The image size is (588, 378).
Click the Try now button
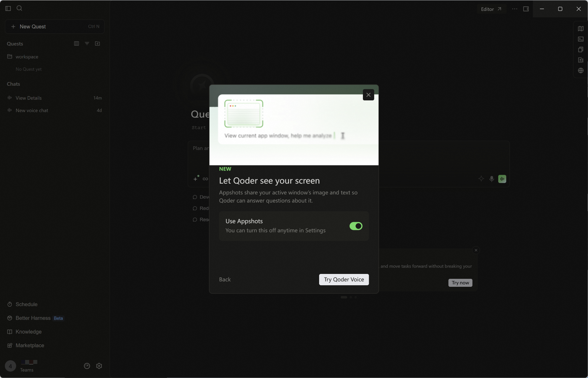(460, 283)
